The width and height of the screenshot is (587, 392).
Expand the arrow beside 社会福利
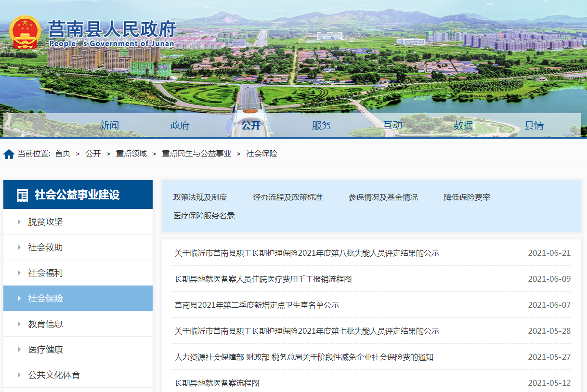[19, 273]
